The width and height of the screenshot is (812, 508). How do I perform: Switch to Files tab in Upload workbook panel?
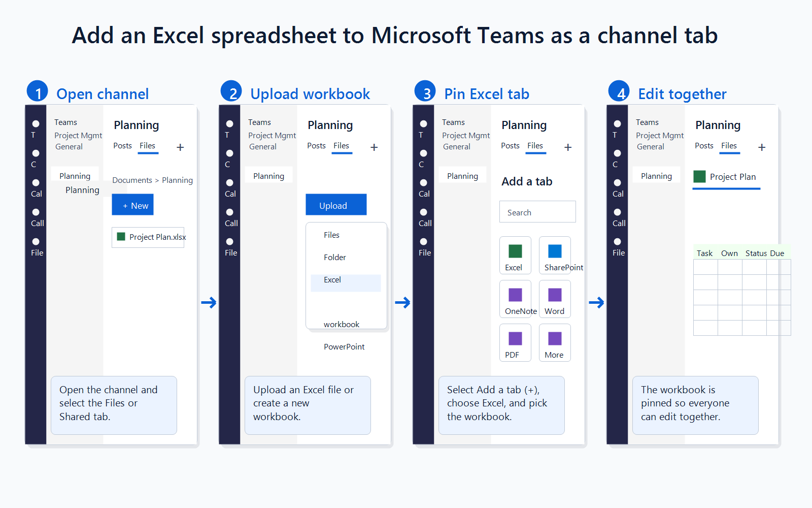[x=342, y=146]
